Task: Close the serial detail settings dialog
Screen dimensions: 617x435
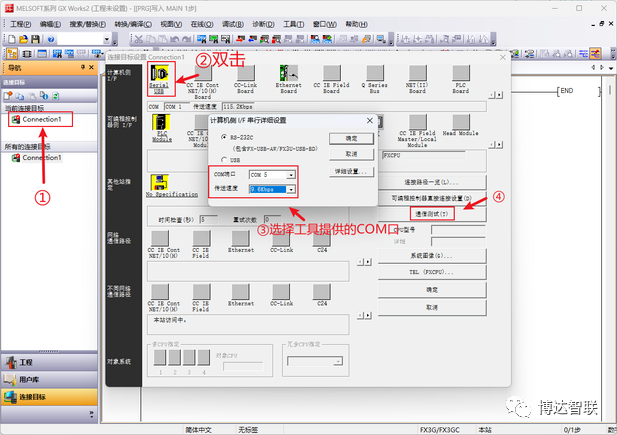Action: 369,120
